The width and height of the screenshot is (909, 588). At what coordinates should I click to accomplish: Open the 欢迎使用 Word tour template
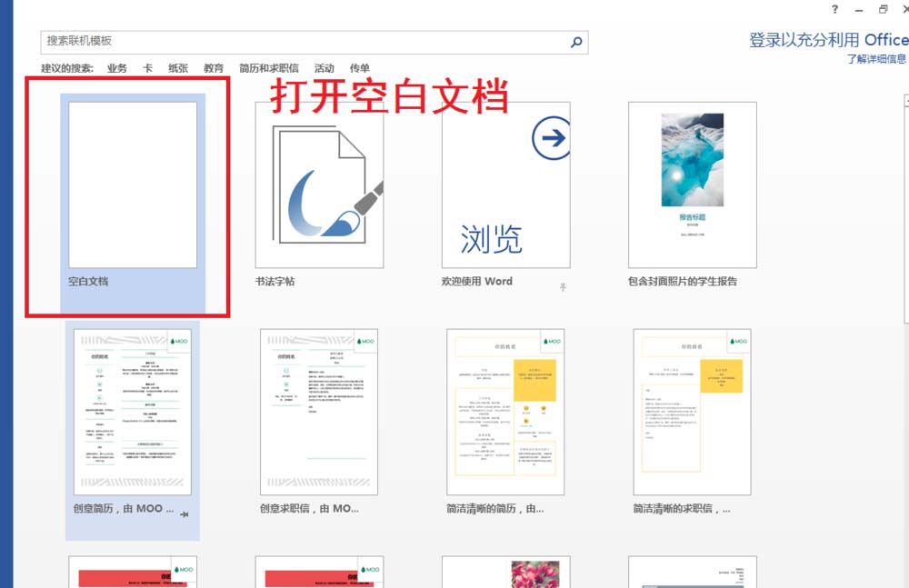(505, 182)
